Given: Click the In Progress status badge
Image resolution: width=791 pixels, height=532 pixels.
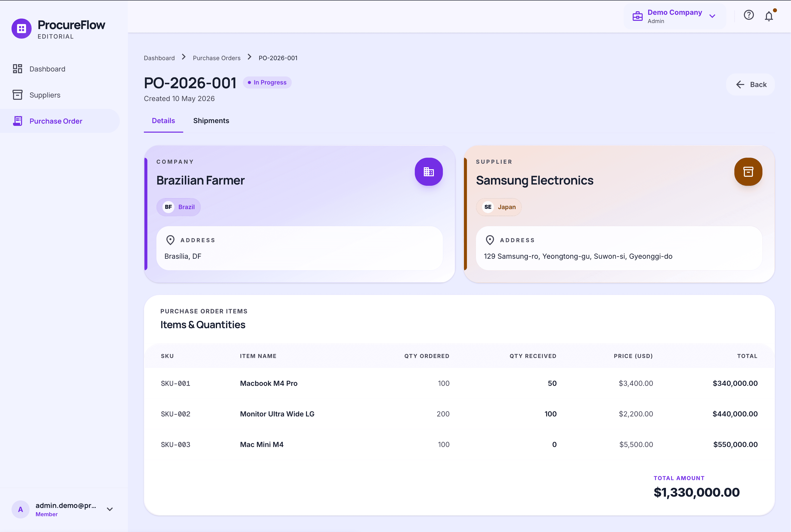Looking at the screenshot, I should tap(267, 82).
